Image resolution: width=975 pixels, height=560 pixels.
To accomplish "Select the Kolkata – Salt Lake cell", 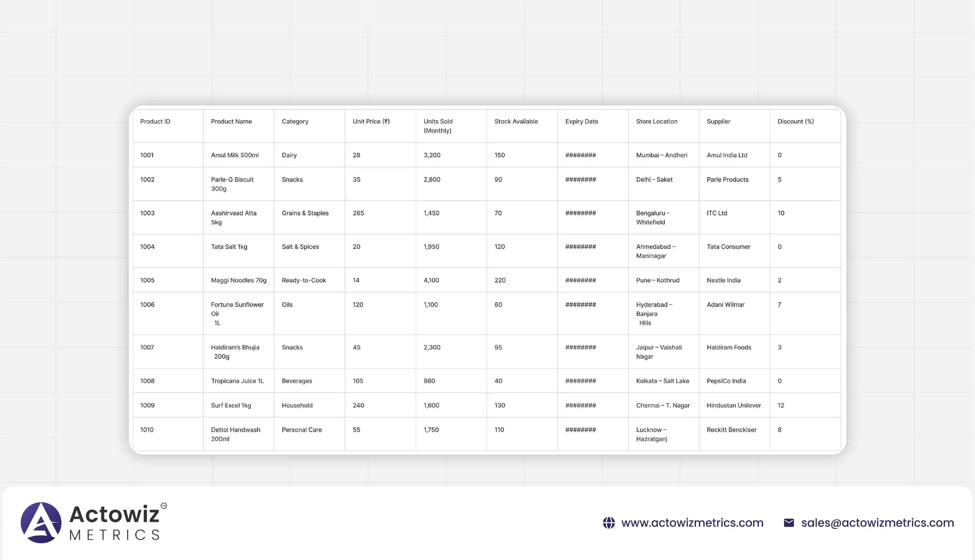I will (662, 381).
